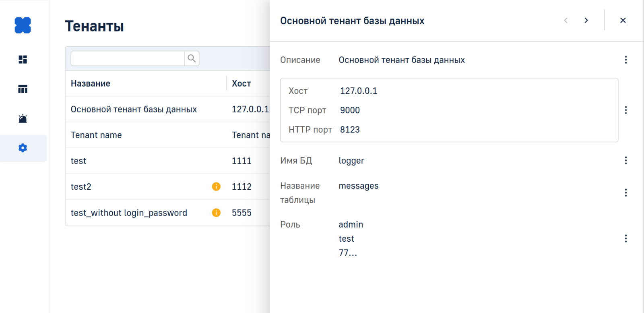Click the search magnifier icon
The width and height of the screenshot is (644, 313).
(x=192, y=58)
